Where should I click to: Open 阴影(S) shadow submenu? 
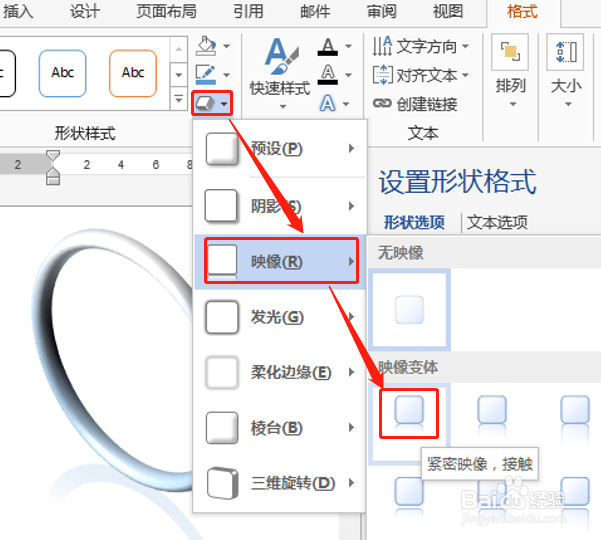pos(280,206)
